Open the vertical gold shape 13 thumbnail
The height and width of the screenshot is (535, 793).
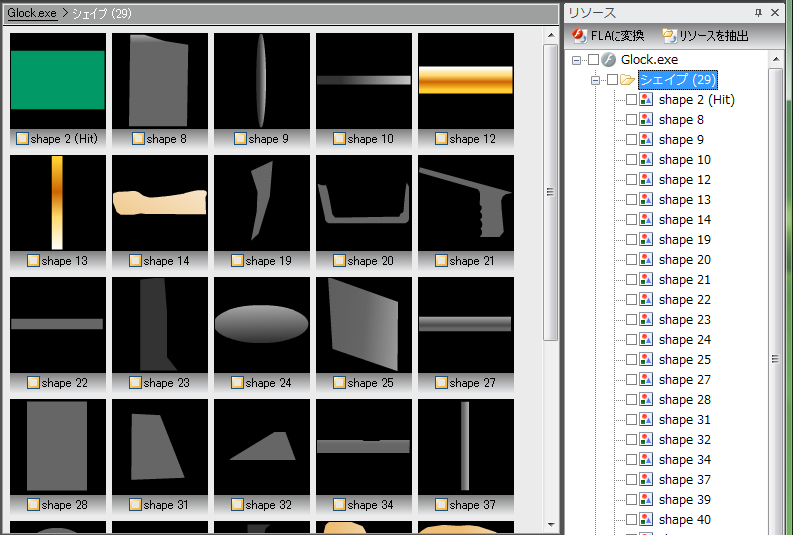coord(58,203)
